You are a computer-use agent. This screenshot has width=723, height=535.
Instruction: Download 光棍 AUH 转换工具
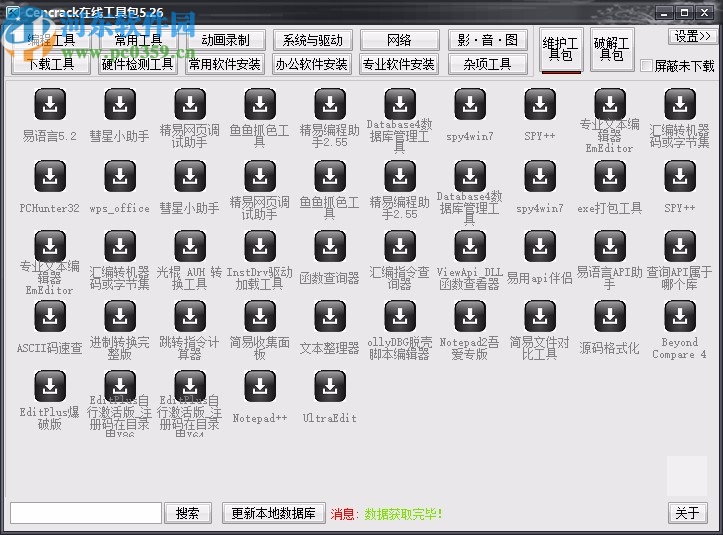(190, 246)
